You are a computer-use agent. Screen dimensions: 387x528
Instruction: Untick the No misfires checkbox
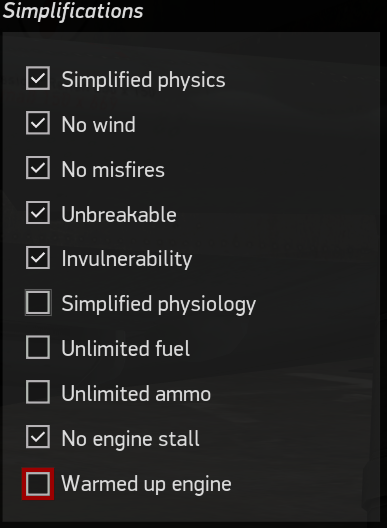click(38, 168)
